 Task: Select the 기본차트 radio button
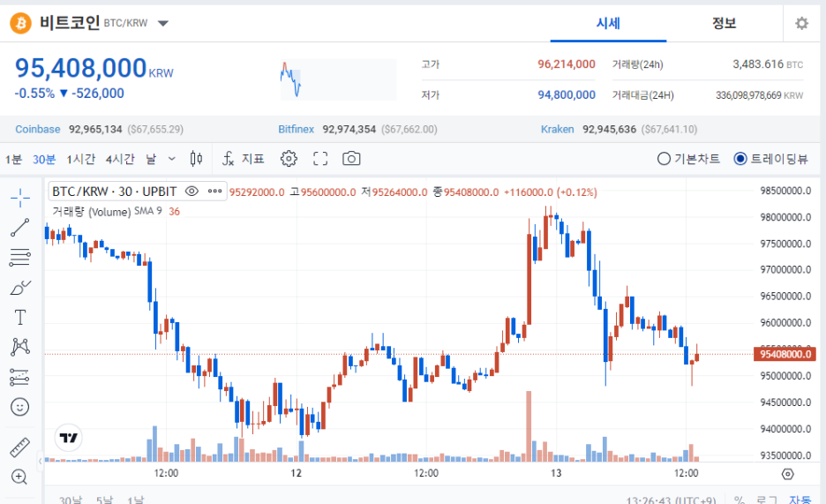(x=665, y=159)
